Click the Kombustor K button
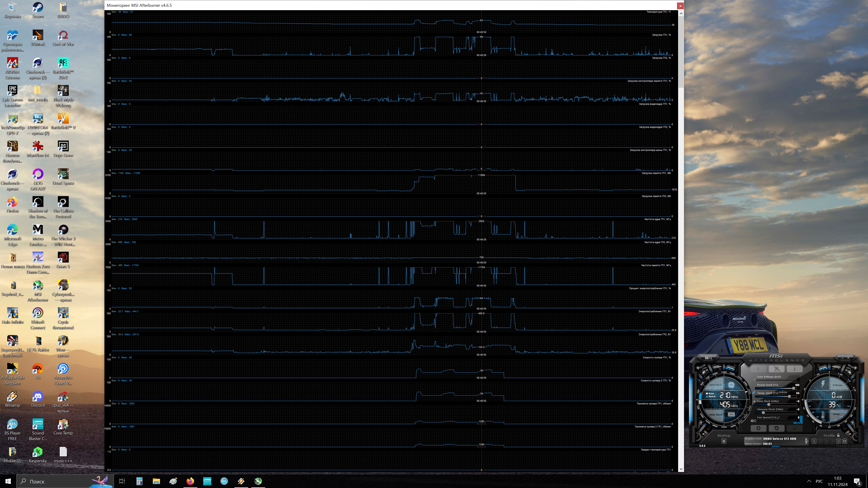 click(x=758, y=369)
